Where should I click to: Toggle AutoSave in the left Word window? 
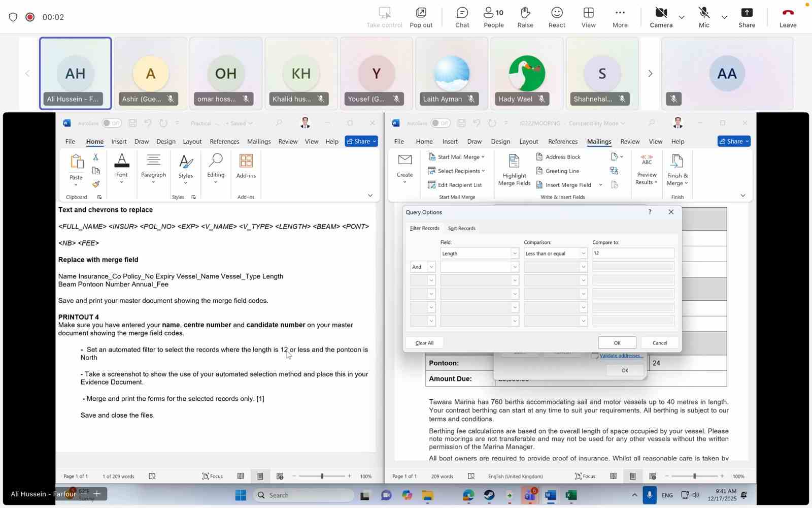coord(111,123)
